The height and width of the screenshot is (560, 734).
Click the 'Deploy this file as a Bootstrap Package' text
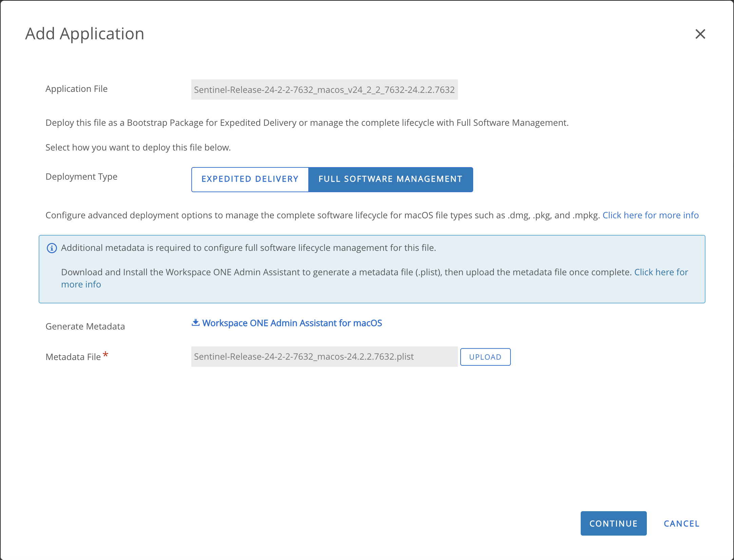[307, 123]
